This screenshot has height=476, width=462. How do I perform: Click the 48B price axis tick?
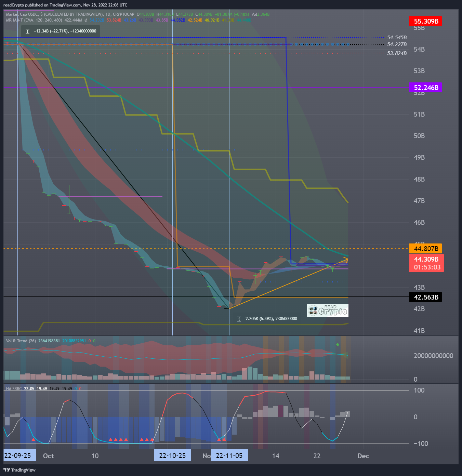pyautogui.click(x=419, y=179)
